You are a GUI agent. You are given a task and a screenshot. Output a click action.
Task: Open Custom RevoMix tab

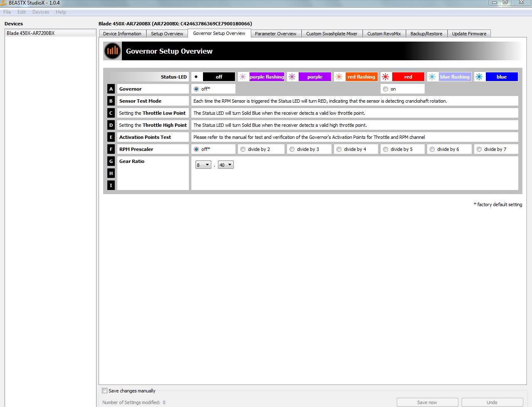(x=384, y=34)
